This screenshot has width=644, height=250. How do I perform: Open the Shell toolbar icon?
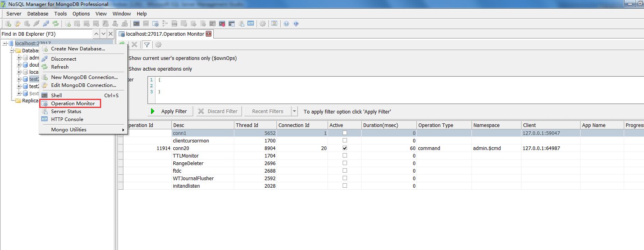click(136, 24)
